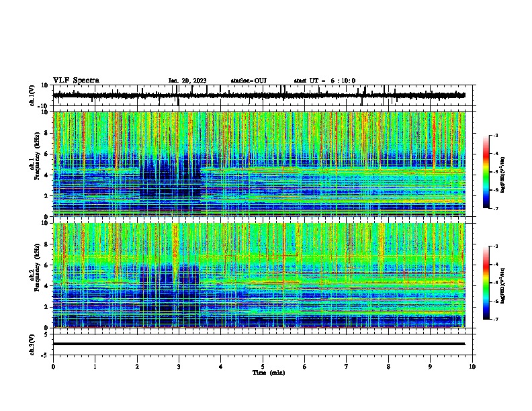
Task: Select the "Jan. 20, 2023" date text
Action: tap(187, 81)
